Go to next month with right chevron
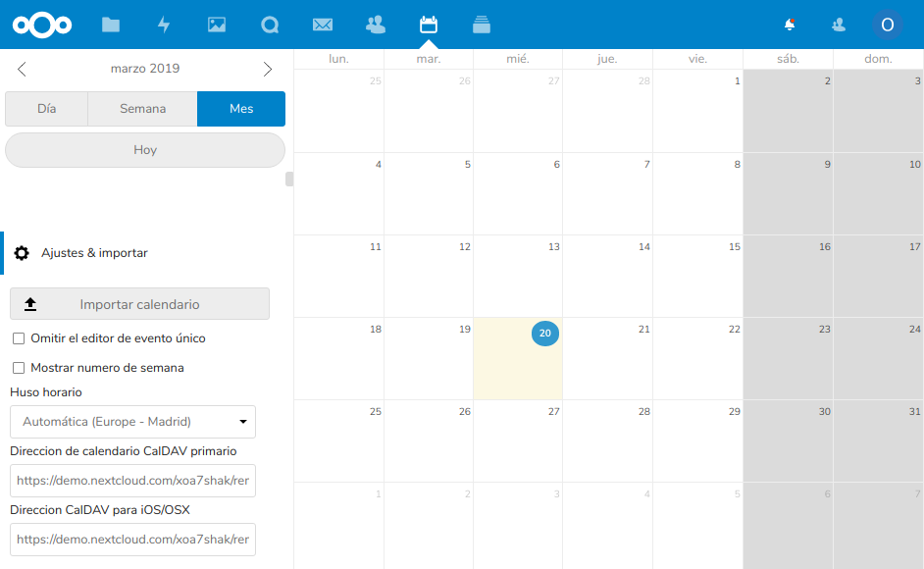This screenshot has height=569, width=924. (268, 69)
